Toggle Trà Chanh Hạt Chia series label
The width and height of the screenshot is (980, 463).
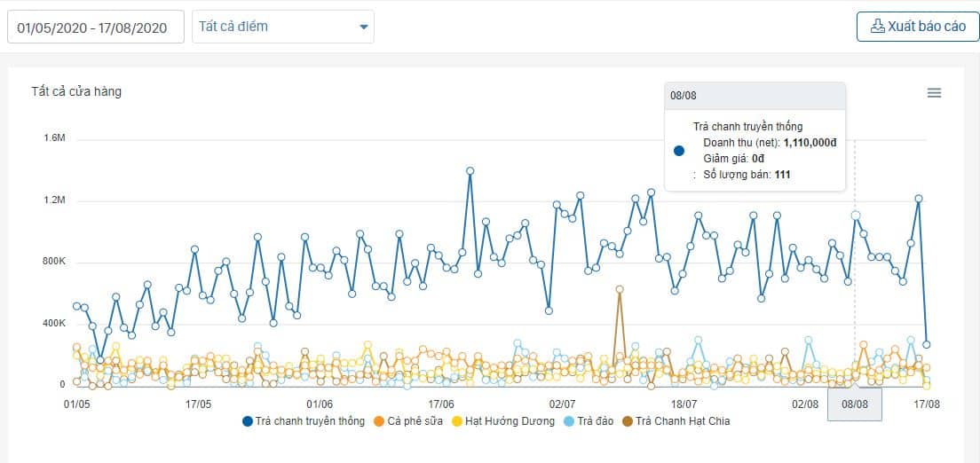(x=683, y=421)
